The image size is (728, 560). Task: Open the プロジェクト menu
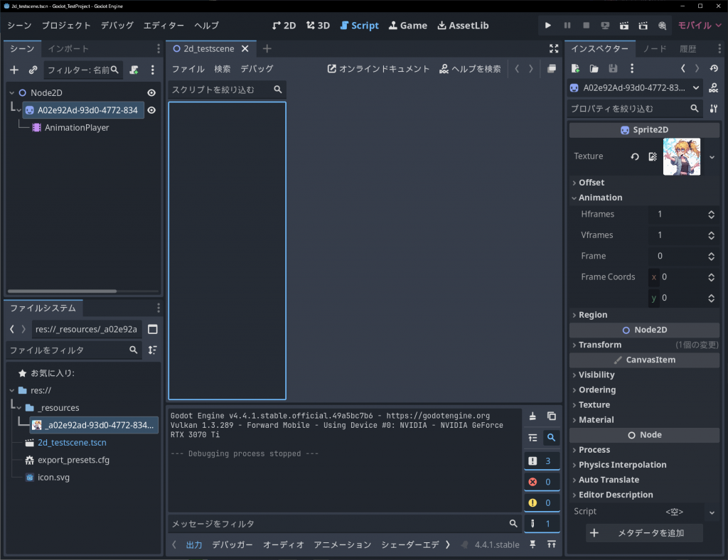(x=66, y=26)
